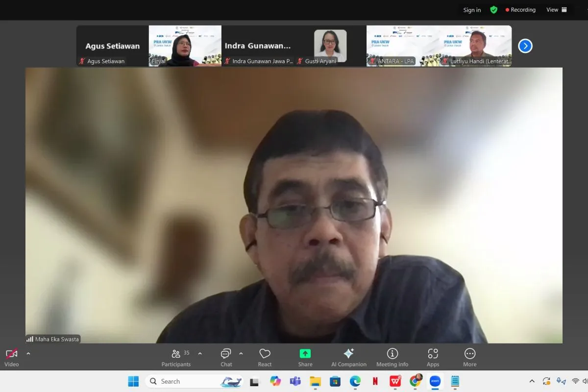This screenshot has height=392, width=588.
Task: Click the green Share screen button
Action: pos(305,357)
